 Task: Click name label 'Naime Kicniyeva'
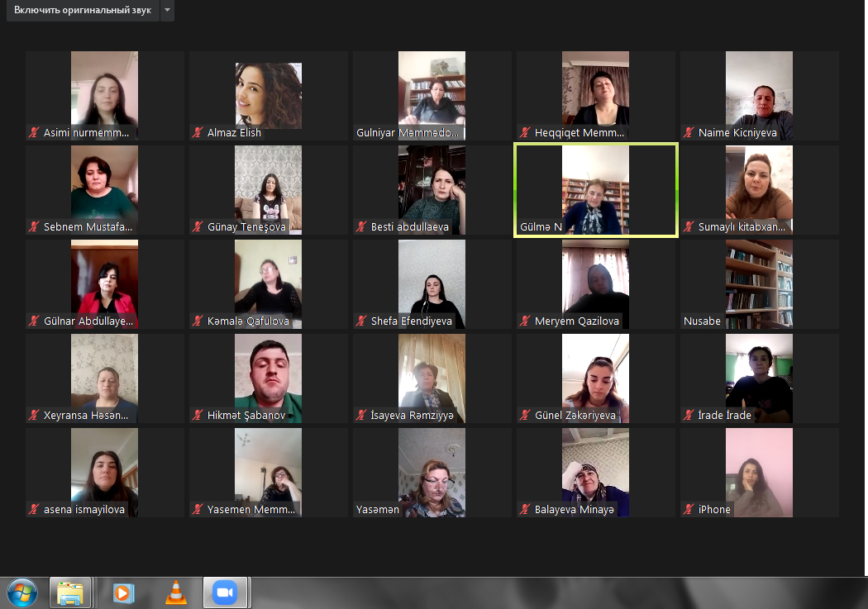point(737,133)
